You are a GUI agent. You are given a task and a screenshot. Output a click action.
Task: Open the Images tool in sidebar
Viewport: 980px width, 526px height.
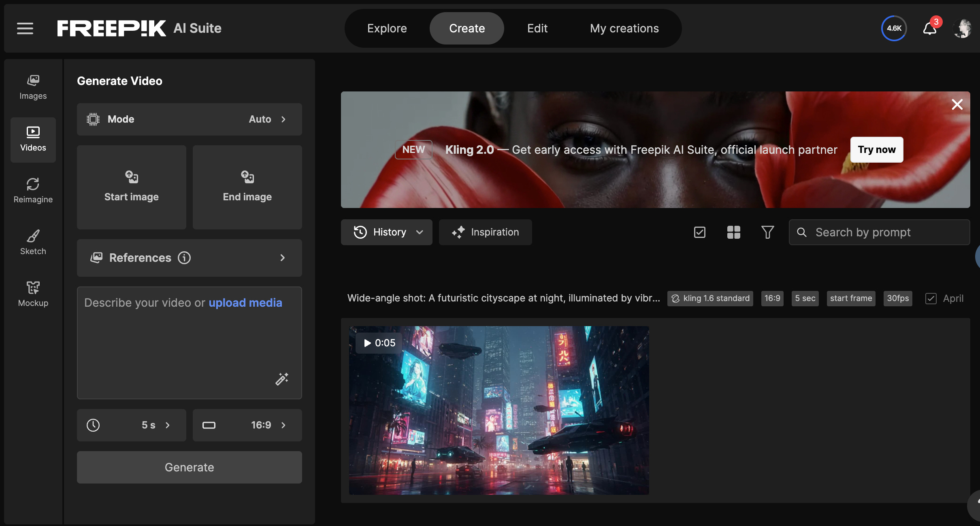(33, 87)
